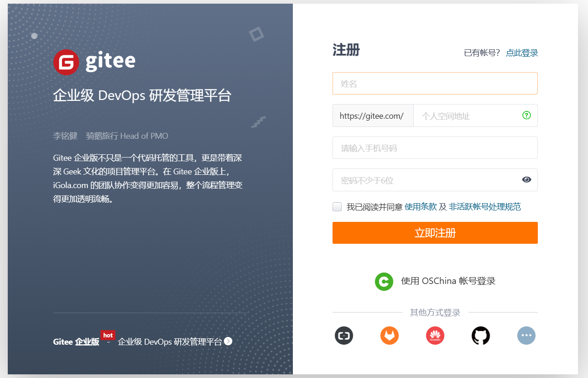Open the 使用条款 terms link

(x=421, y=207)
